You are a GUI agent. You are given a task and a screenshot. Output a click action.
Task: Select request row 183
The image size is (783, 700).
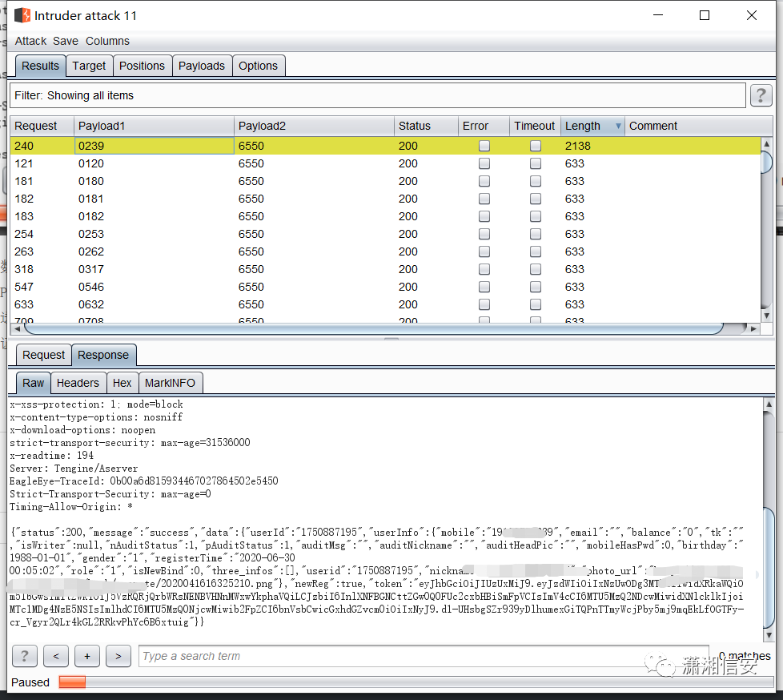coord(384,216)
